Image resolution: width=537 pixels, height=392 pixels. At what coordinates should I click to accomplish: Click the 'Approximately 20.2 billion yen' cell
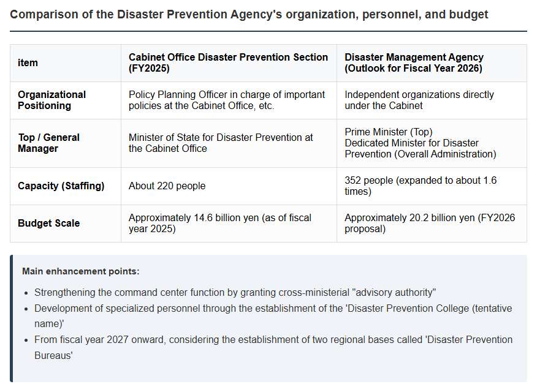(x=432, y=224)
